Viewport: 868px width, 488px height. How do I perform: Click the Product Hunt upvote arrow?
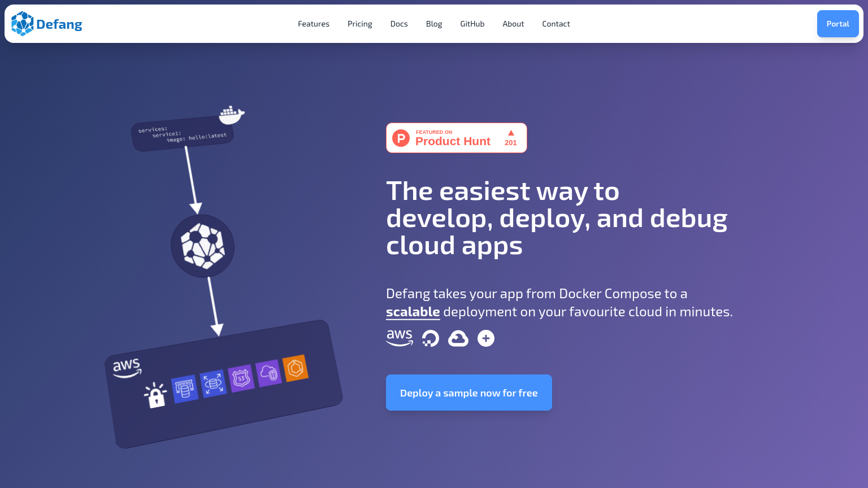pos(511,133)
